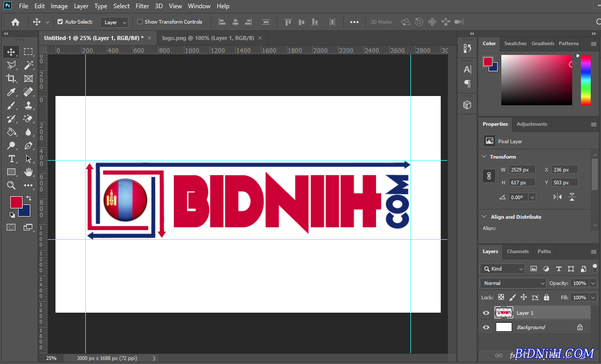The width and height of the screenshot is (601, 364).
Task: Select the Path Selection tool
Action: click(x=28, y=159)
